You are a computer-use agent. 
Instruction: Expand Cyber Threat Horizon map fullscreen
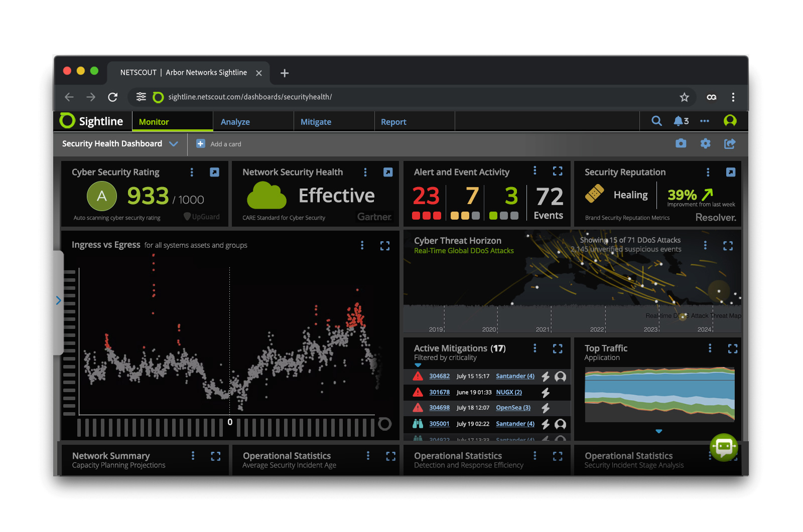click(x=728, y=246)
